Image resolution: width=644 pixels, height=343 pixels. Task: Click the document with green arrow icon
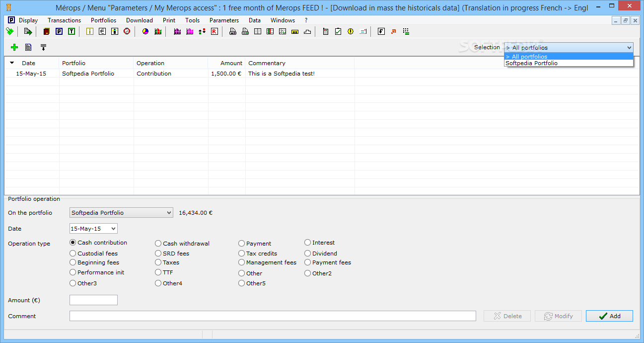coord(28,31)
